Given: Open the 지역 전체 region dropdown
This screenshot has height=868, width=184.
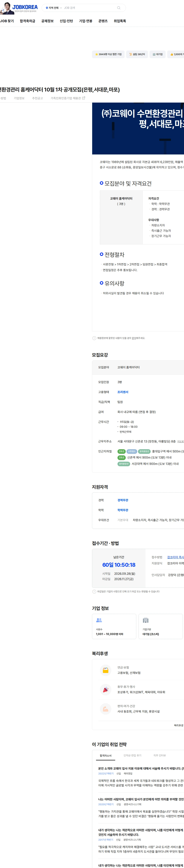Looking at the screenshot, I should tap(54, 8).
